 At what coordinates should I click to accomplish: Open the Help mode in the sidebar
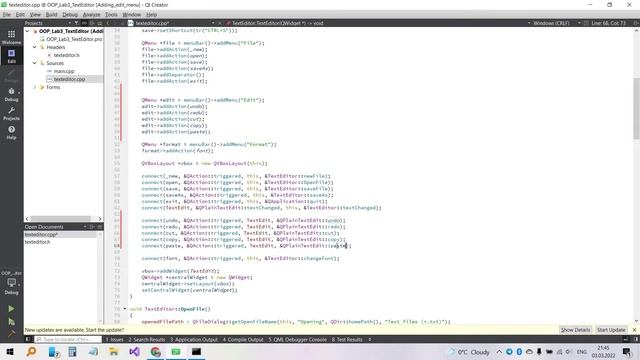11,132
